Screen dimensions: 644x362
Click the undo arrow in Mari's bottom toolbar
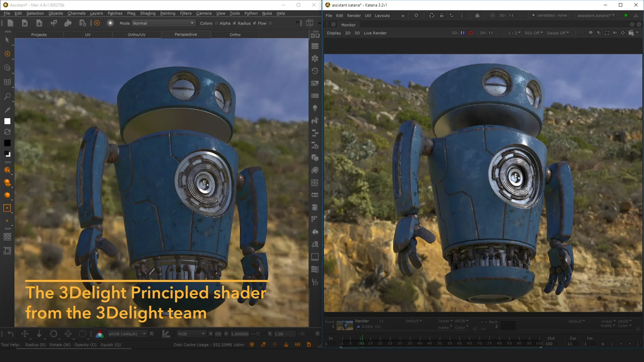(10, 334)
